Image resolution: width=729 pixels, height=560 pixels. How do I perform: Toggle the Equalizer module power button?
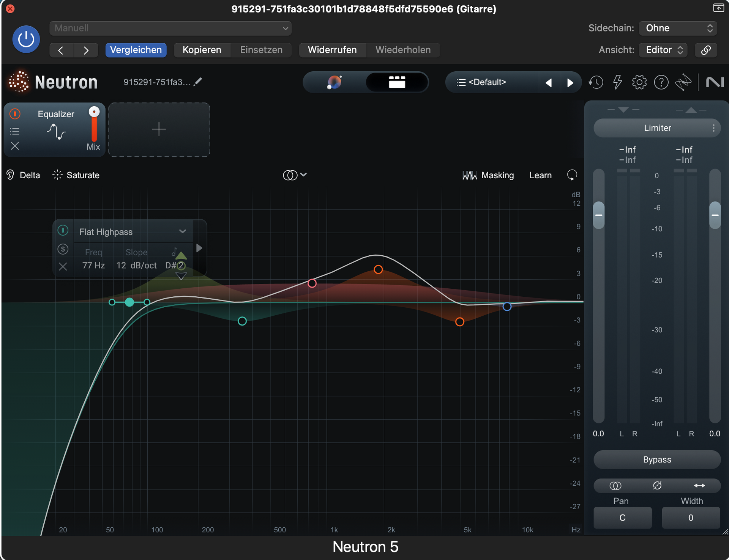click(x=15, y=114)
